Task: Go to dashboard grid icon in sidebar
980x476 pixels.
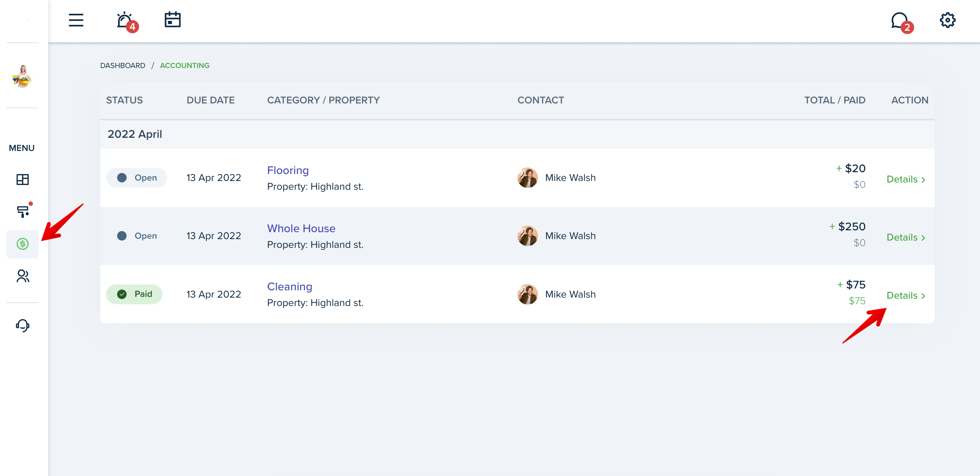Action: [22, 179]
